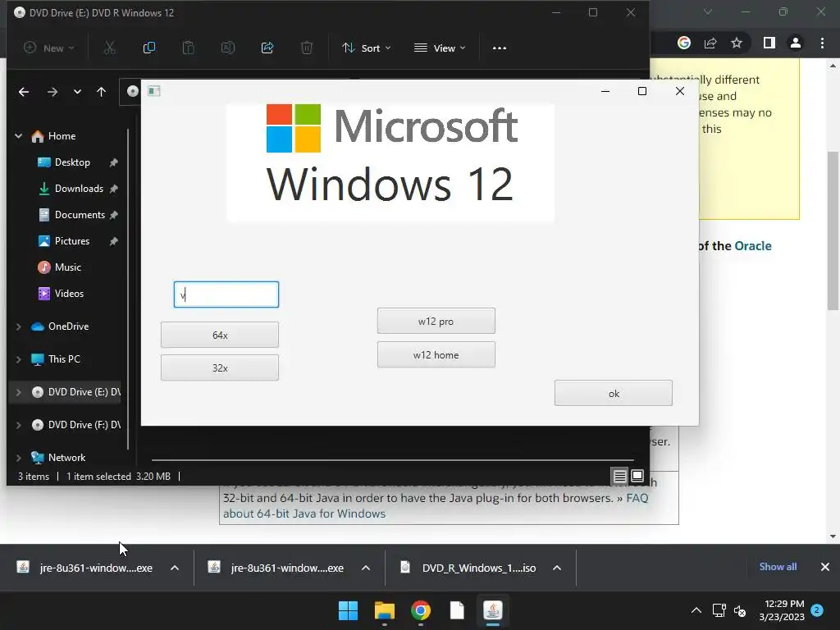
Task: Select the w12 home edition button
Action: pyautogui.click(x=436, y=354)
